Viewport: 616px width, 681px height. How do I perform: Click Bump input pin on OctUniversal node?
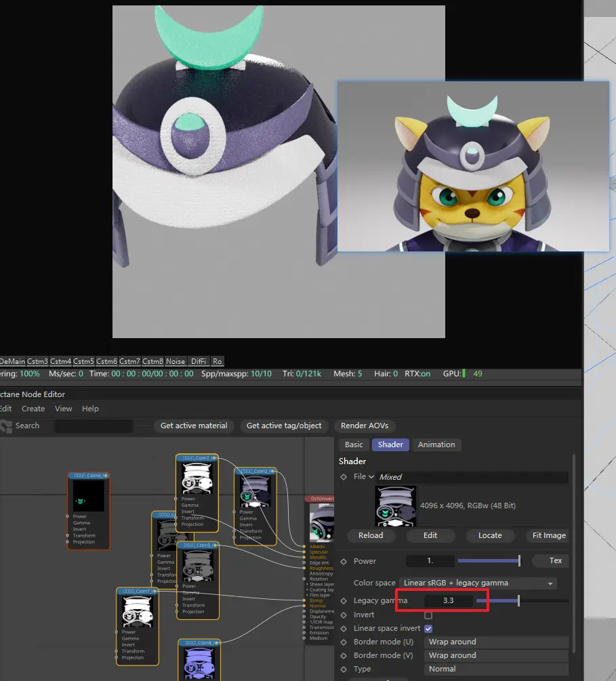(x=304, y=600)
